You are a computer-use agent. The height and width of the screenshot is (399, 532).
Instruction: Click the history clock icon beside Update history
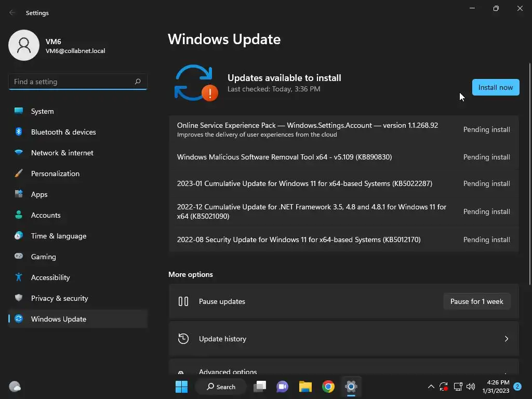(183, 339)
